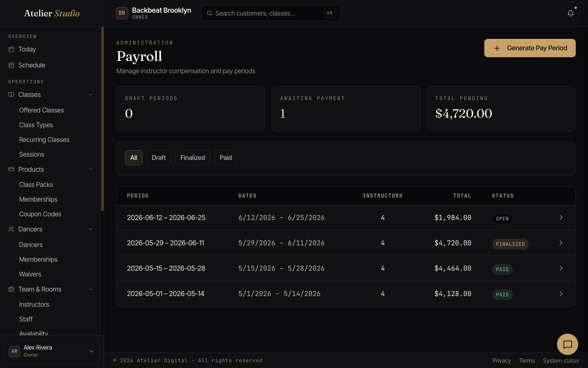Click the OPEN status badge

tap(502, 219)
